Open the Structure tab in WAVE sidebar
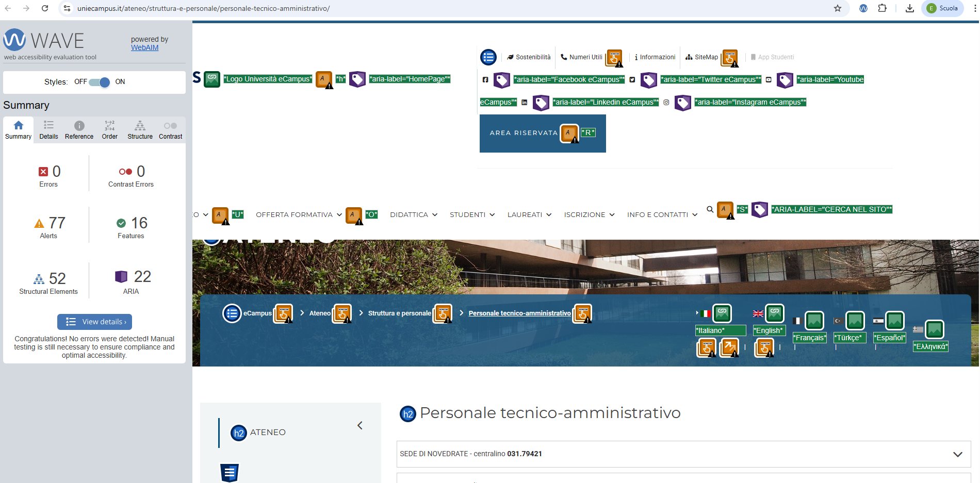Image resolution: width=980 pixels, height=483 pixels. [140, 130]
